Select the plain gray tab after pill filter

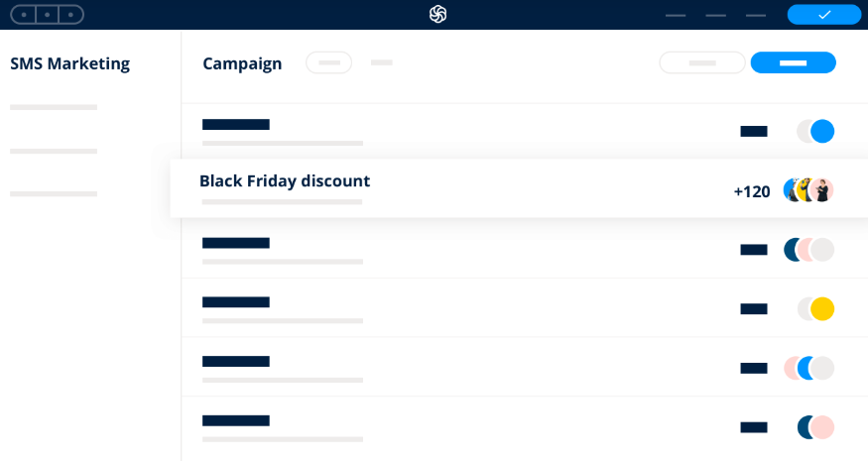pyautogui.click(x=382, y=62)
